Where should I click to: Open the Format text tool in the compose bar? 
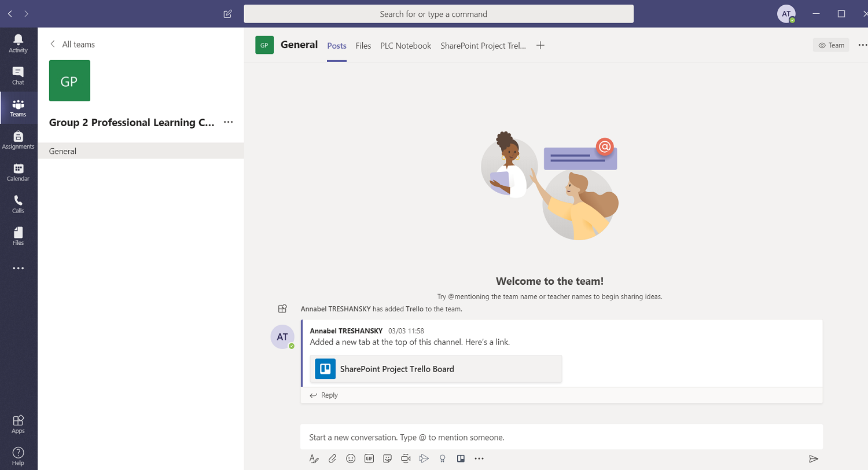[x=314, y=458]
